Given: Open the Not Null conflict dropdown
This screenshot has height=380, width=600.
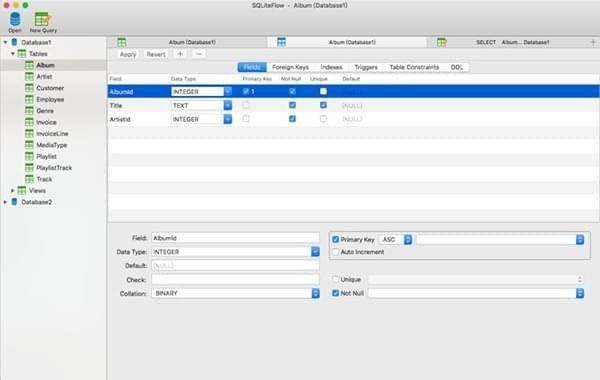Looking at the screenshot, I should [x=580, y=294].
